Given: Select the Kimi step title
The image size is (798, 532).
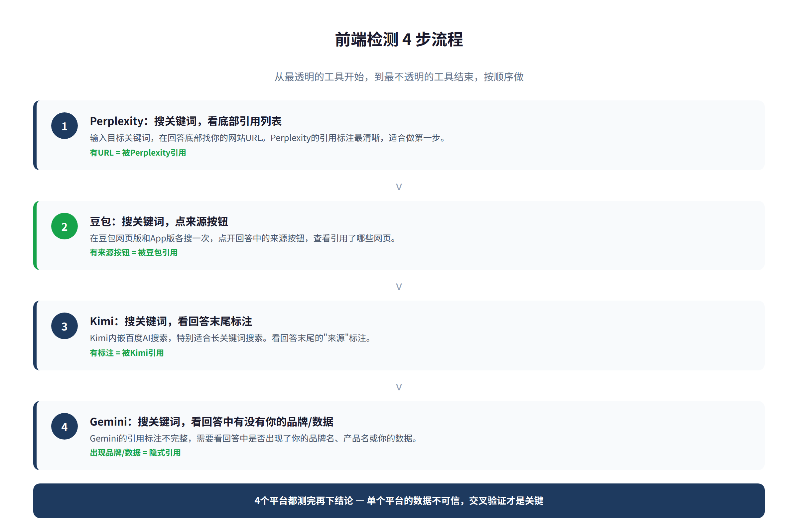Looking at the screenshot, I should click(x=171, y=321).
